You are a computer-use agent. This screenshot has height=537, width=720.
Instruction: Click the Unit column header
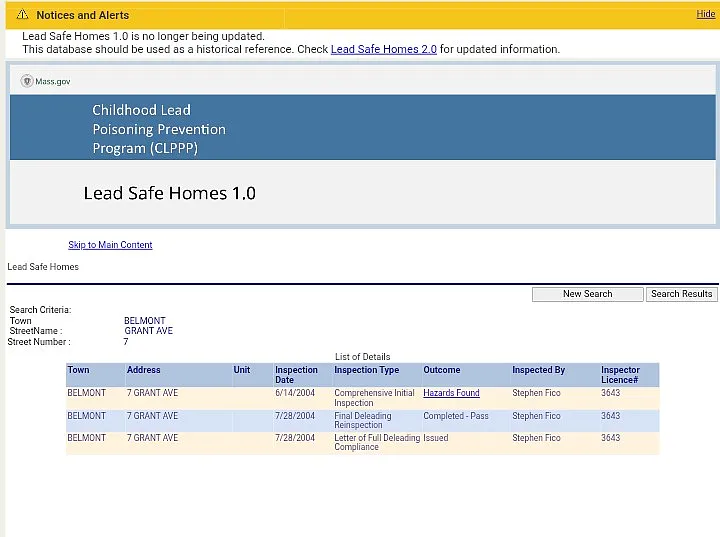(x=242, y=370)
